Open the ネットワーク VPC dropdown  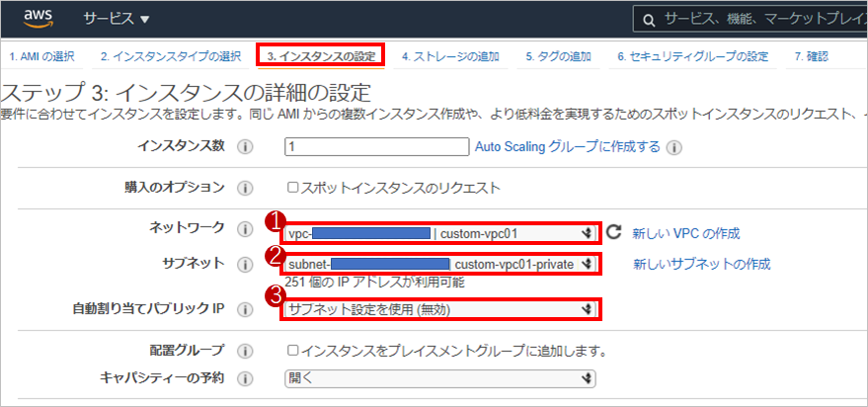[440, 234]
